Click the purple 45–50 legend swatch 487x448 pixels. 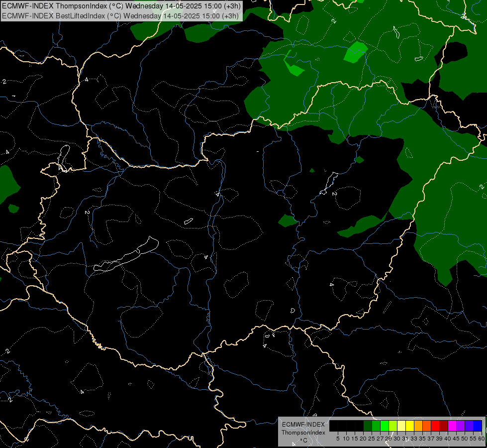point(461,426)
